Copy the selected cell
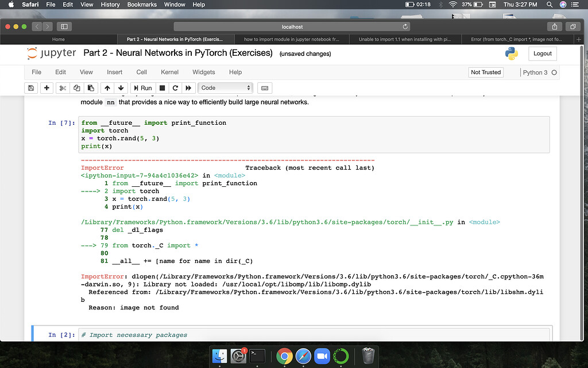This screenshot has height=368, width=588. [77, 87]
